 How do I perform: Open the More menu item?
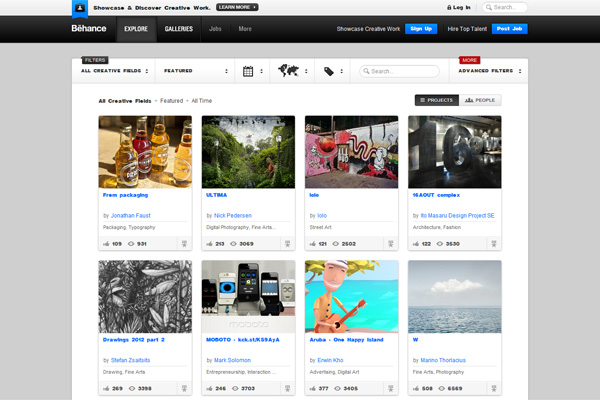click(x=245, y=29)
